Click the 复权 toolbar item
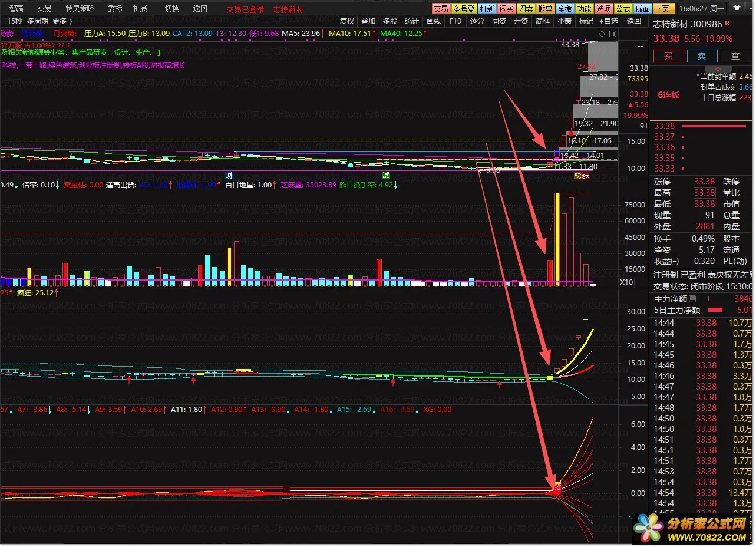 (x=347, y=21)
